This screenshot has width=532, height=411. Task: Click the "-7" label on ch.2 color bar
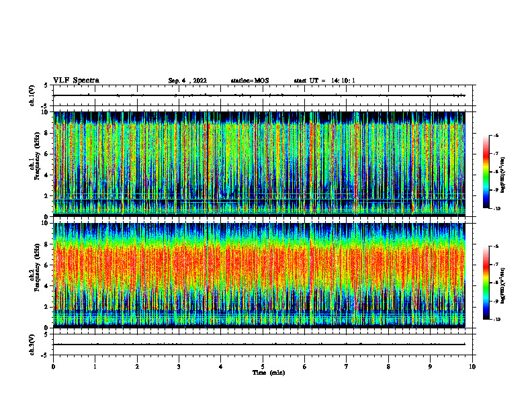[x=496, y=265]
